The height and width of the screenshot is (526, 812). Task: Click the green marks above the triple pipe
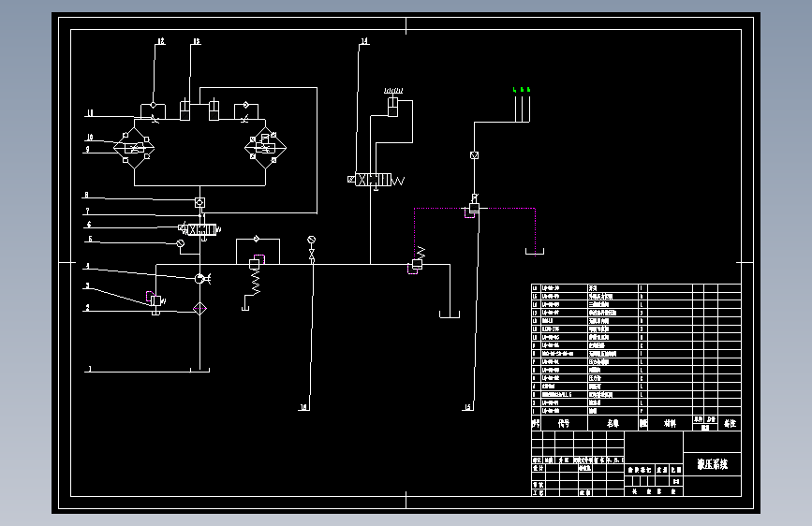click(x=522, y=90)
